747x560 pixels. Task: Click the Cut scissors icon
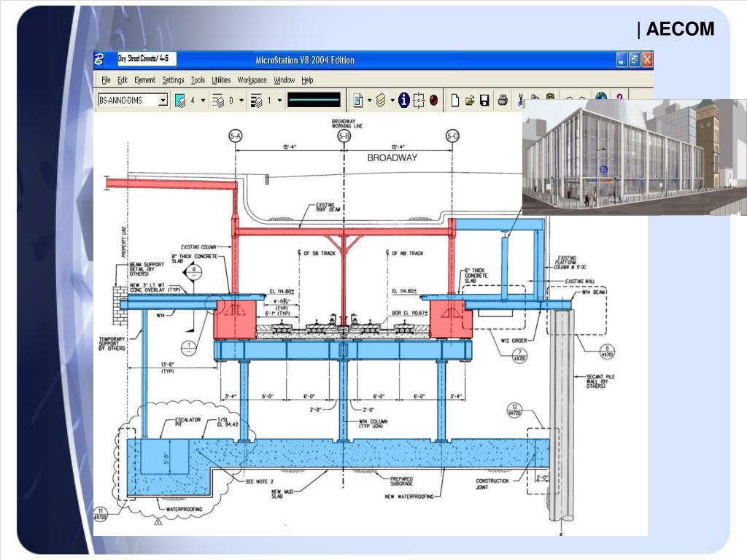tap(520, 99)
